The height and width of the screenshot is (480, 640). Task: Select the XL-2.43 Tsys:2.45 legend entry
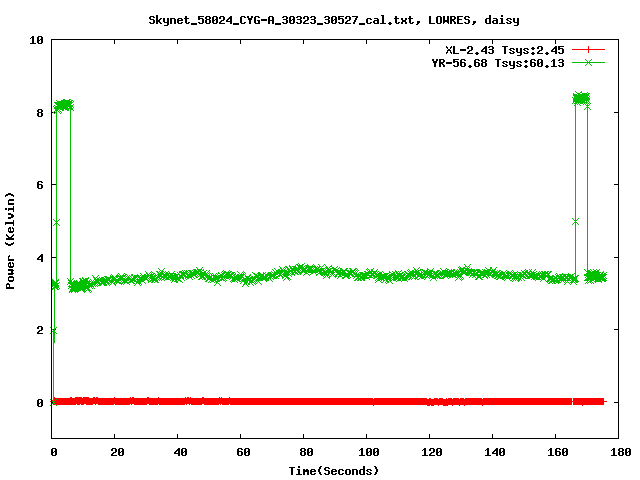[x=504, y=50]
